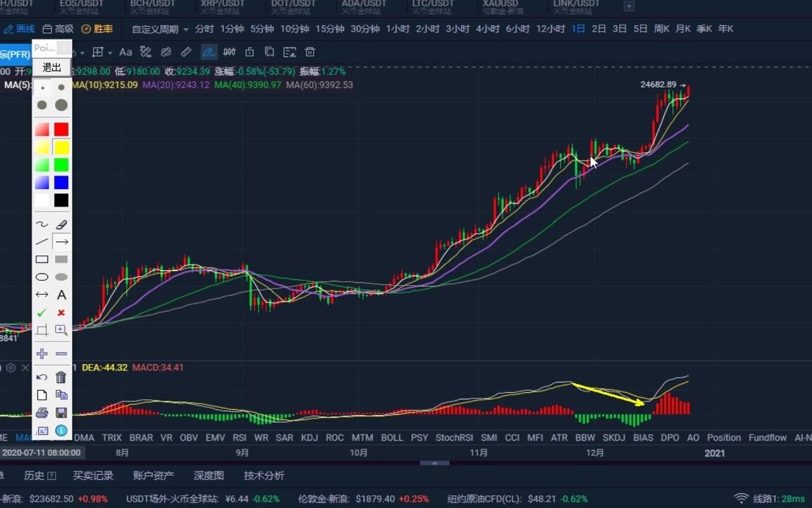Save with the floppy disk icon

point(61,413)
